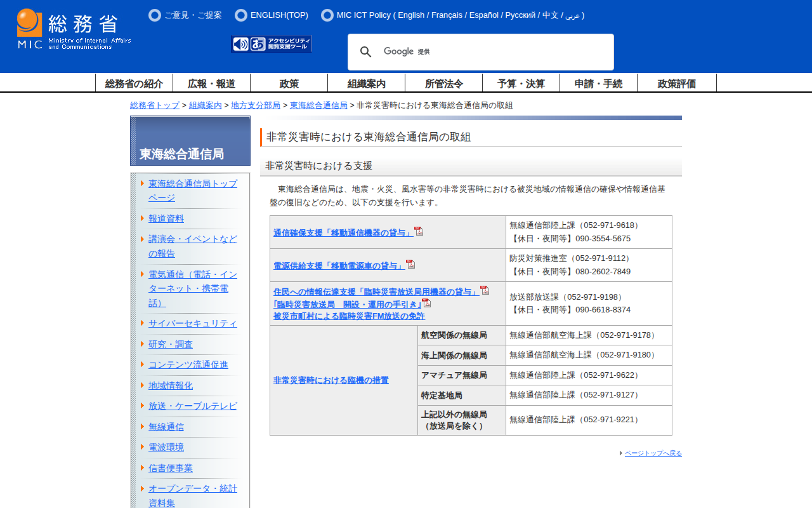Click the search magnifier icon
The height and width of the screenshot is (508, 812).
[365, 52]
